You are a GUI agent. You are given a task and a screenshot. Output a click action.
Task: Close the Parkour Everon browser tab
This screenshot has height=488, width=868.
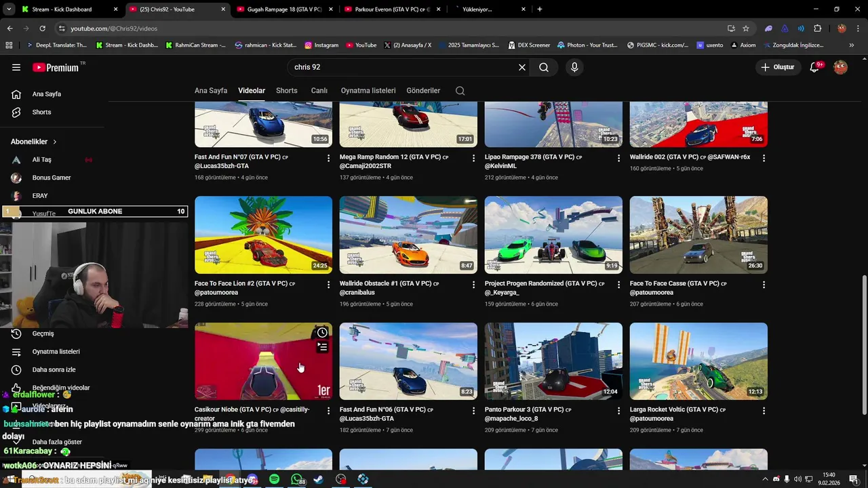coord(439,9)
